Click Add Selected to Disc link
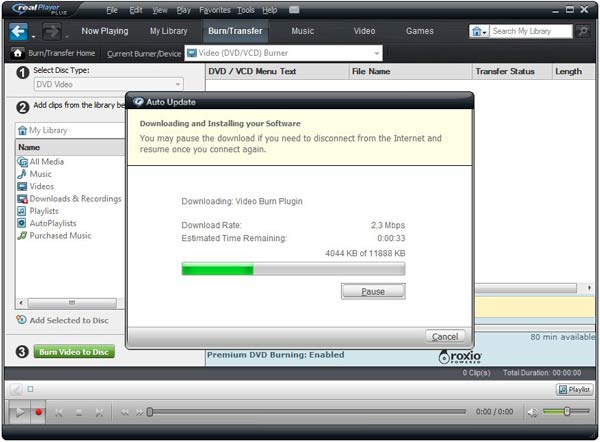This screenshot has height=442, width=600. (69, 320)
